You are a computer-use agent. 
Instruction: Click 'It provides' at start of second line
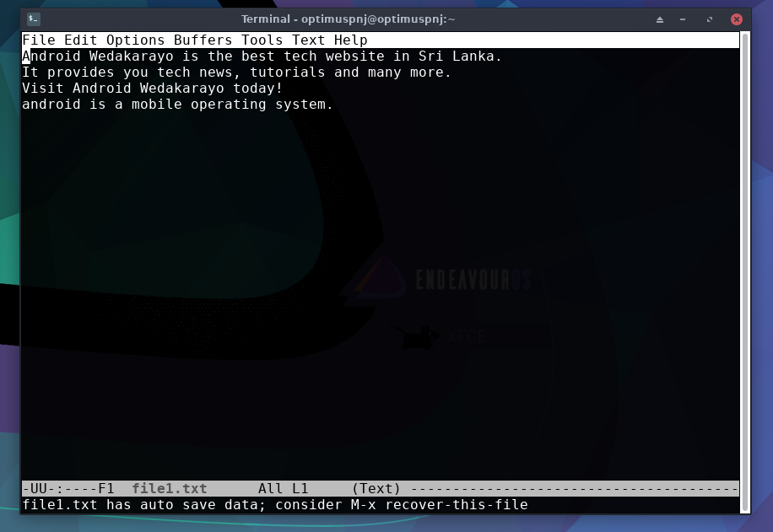68,73
